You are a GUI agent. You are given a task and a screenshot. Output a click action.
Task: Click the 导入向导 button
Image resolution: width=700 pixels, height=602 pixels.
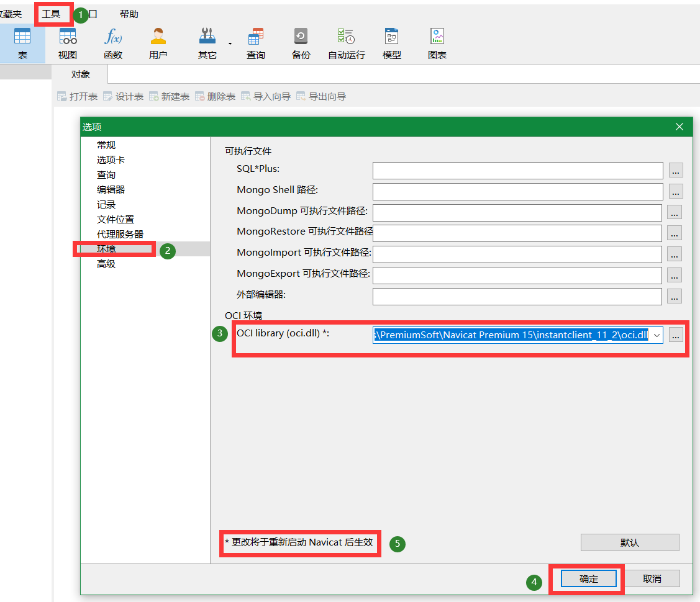(x=266, y=96)
